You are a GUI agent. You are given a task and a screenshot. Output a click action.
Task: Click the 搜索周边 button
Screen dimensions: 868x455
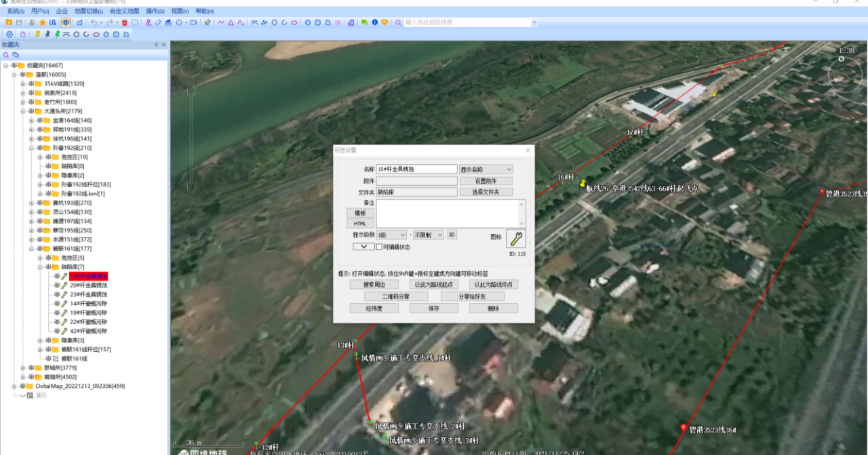[x=374, y=285]
